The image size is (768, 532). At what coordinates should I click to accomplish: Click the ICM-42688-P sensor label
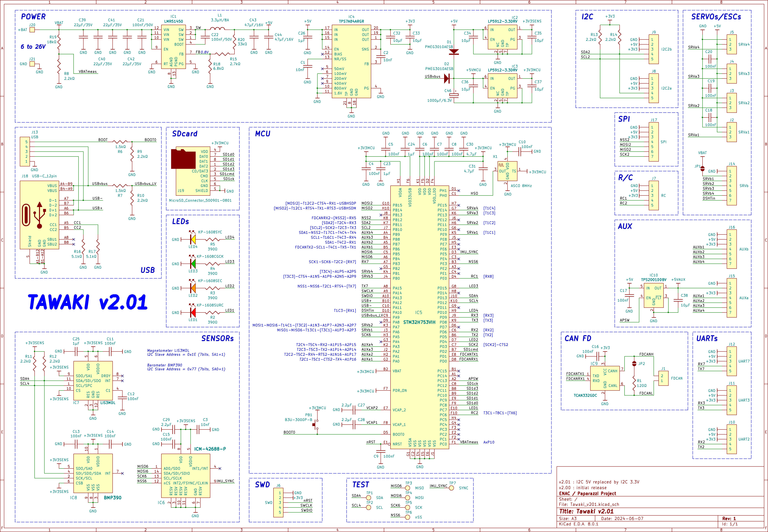pos(210,449)
